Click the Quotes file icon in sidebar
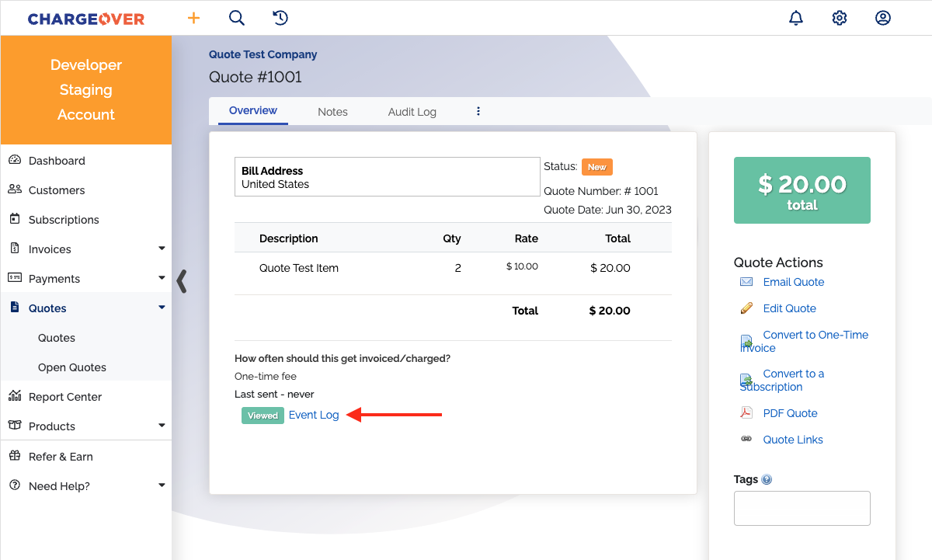Viewport: 932px width, 560px height. (x=15, y=308)
